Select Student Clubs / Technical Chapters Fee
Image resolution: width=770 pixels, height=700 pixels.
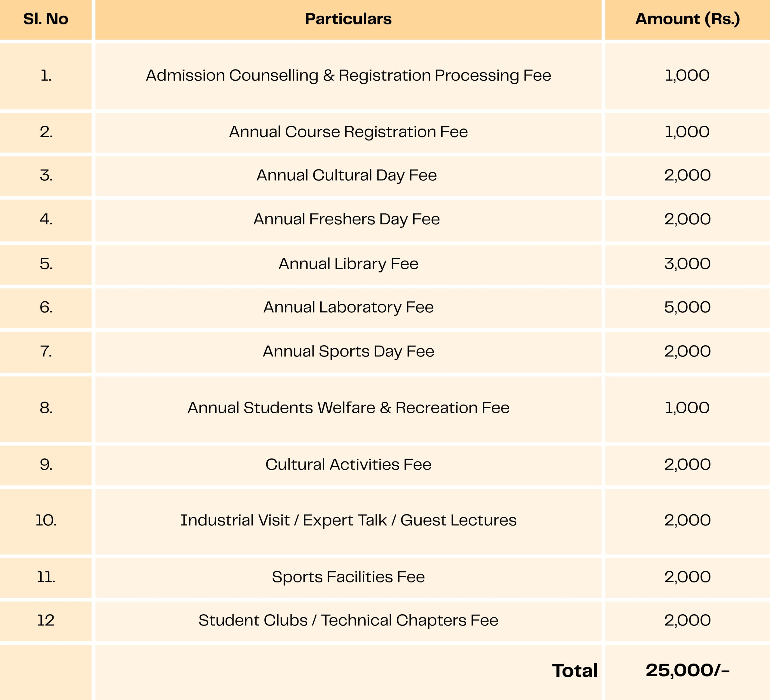(348, 621)
